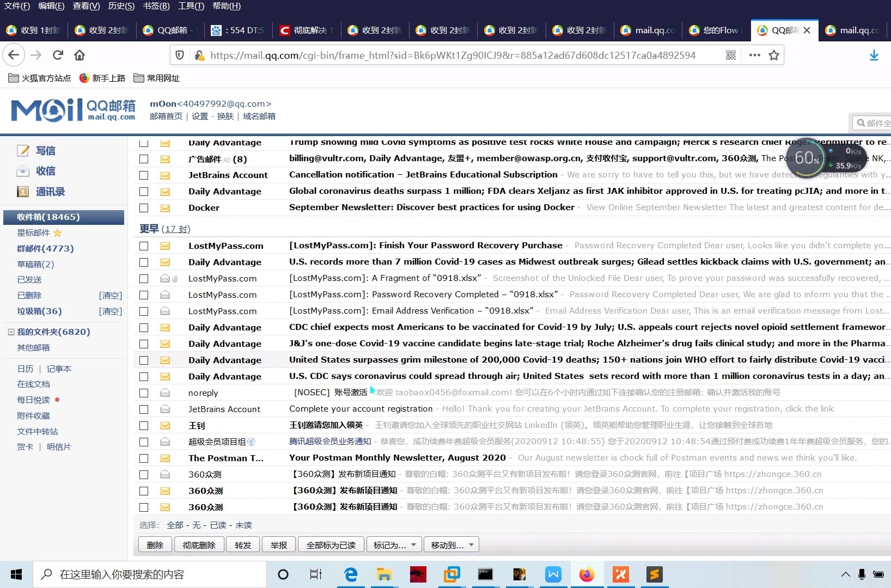Open Cortana circle on taskbar
Image resolution: width=891 pixels, height=588 pixels.
(x=283, y=574)
